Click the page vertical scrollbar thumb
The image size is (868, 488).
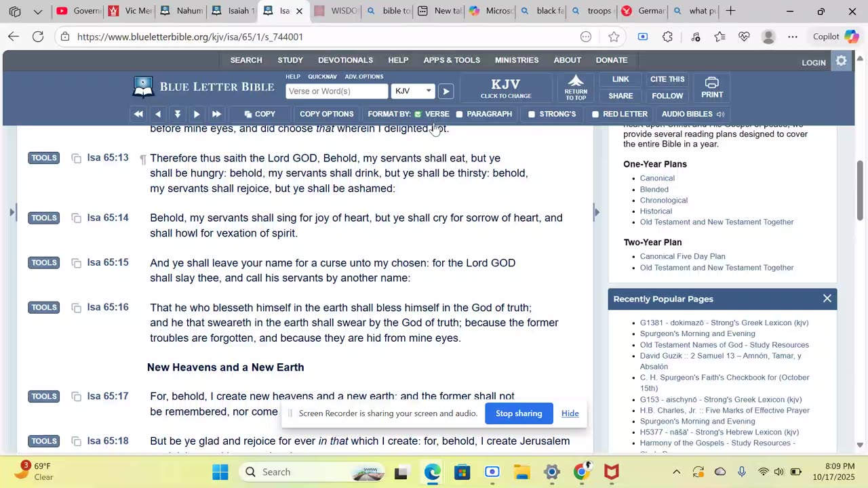pos(860,190)
